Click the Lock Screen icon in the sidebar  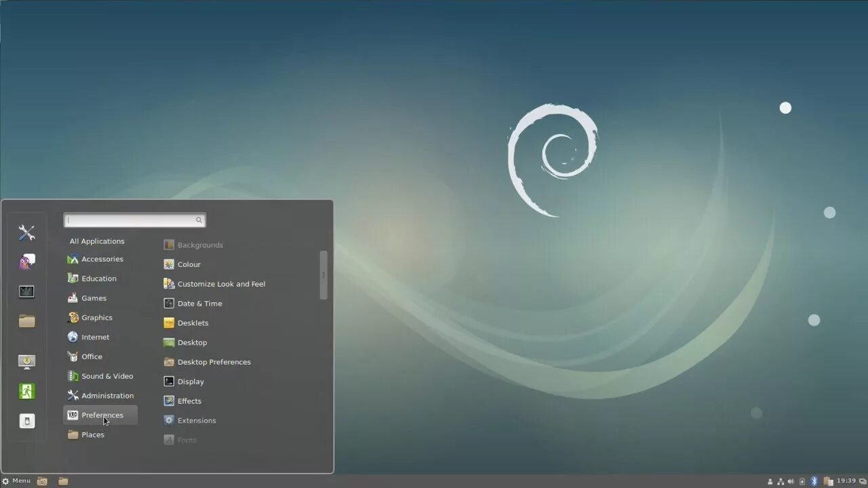click(x=26, y=361)
